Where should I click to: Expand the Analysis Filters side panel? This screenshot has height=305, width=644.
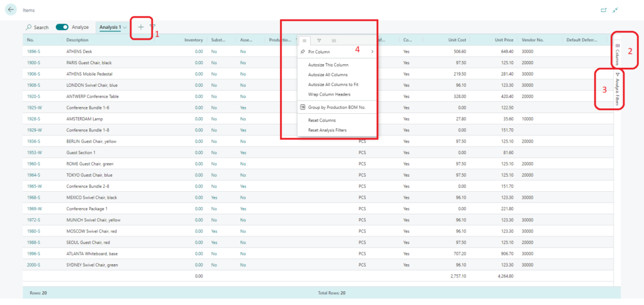[x=618, y=89]
